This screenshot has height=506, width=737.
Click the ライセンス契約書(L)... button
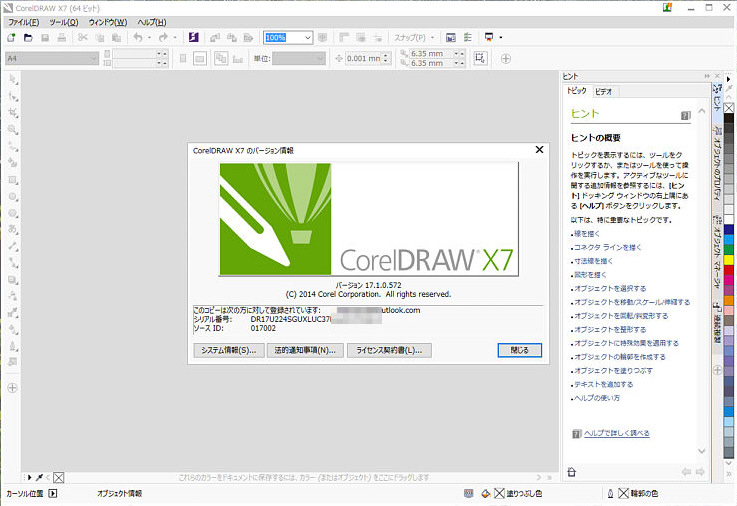pyautogui.click(x=389, y=350)
